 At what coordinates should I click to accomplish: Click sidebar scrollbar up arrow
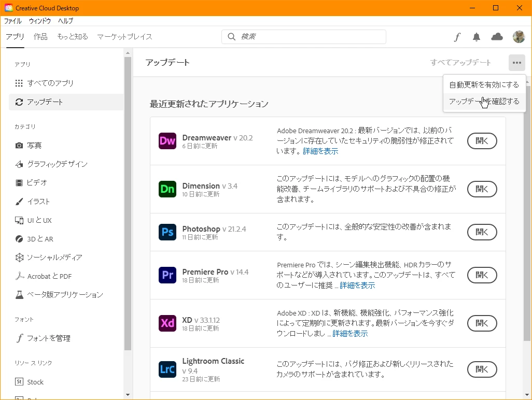(128, 53)
